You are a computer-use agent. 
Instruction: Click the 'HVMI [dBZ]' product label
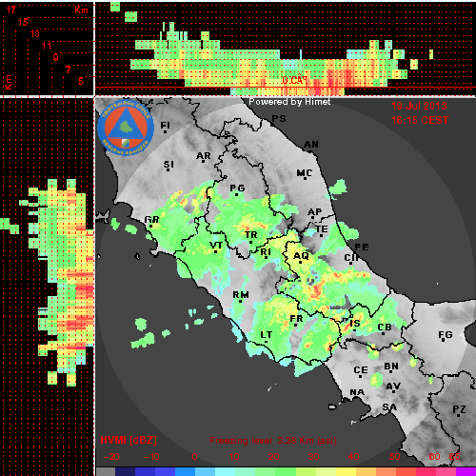coord(129,440)
